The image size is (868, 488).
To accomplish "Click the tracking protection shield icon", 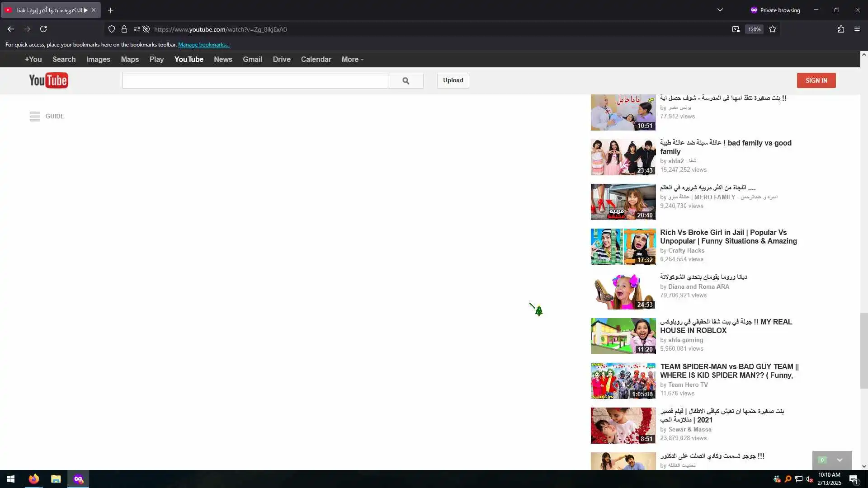I will [112, 29].
